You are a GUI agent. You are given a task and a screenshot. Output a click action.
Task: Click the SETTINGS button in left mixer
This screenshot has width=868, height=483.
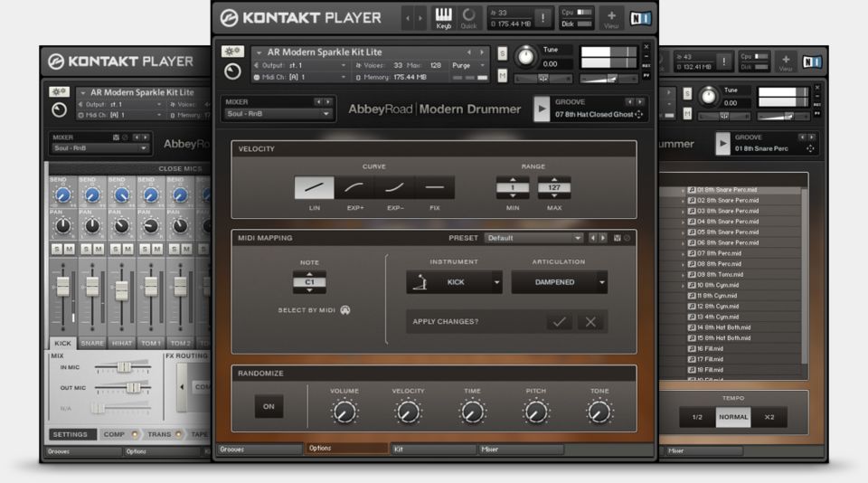coord(70,434)
